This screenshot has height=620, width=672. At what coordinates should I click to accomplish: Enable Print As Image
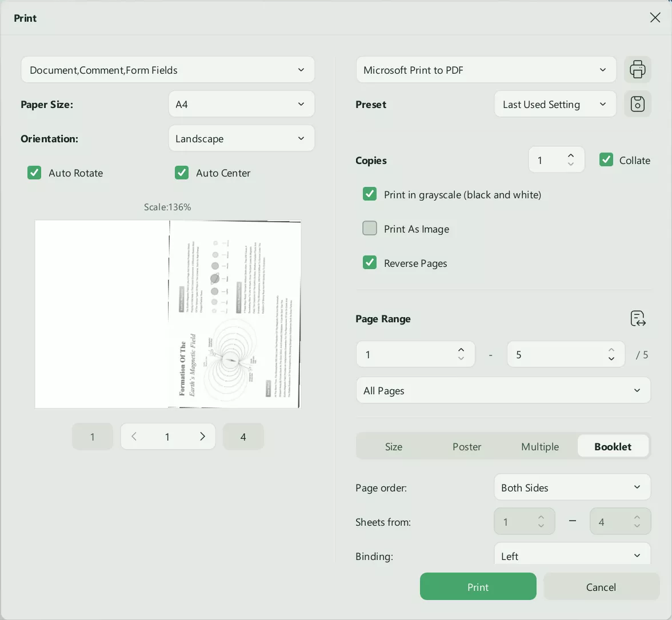tap(369, 228)
